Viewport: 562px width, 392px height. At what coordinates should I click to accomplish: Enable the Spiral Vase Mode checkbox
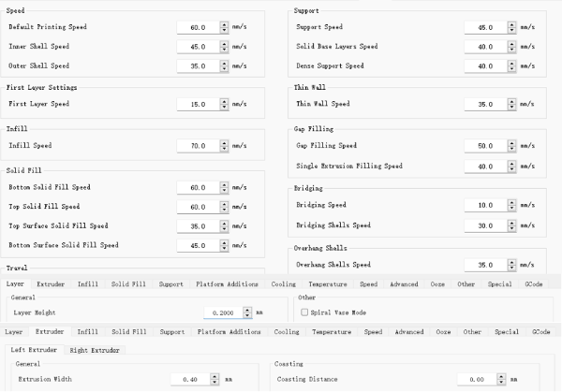pyautogui.click(x=304, y=312)
